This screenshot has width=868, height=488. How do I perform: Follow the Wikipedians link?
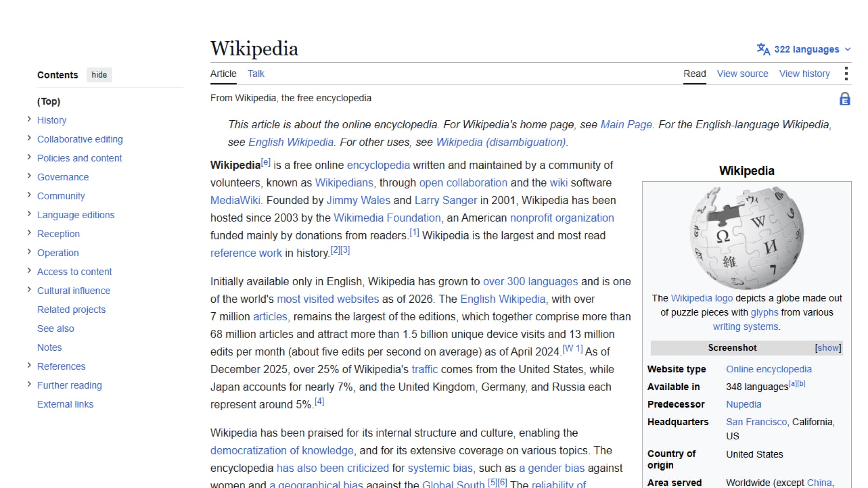[x=344, y=183]
